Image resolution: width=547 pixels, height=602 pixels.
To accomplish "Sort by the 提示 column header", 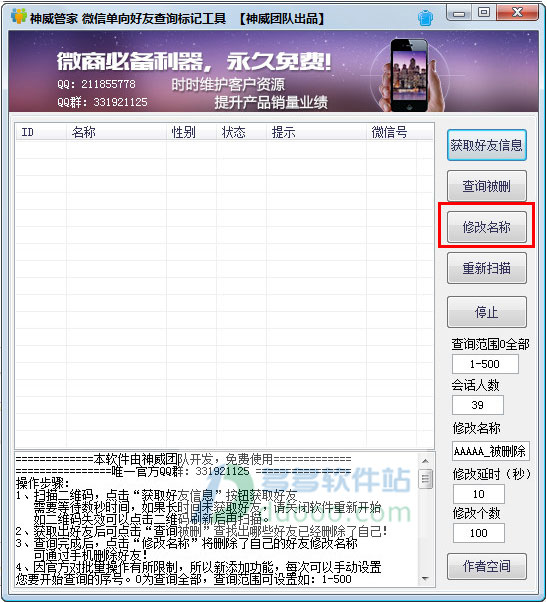I will [316, 132].
